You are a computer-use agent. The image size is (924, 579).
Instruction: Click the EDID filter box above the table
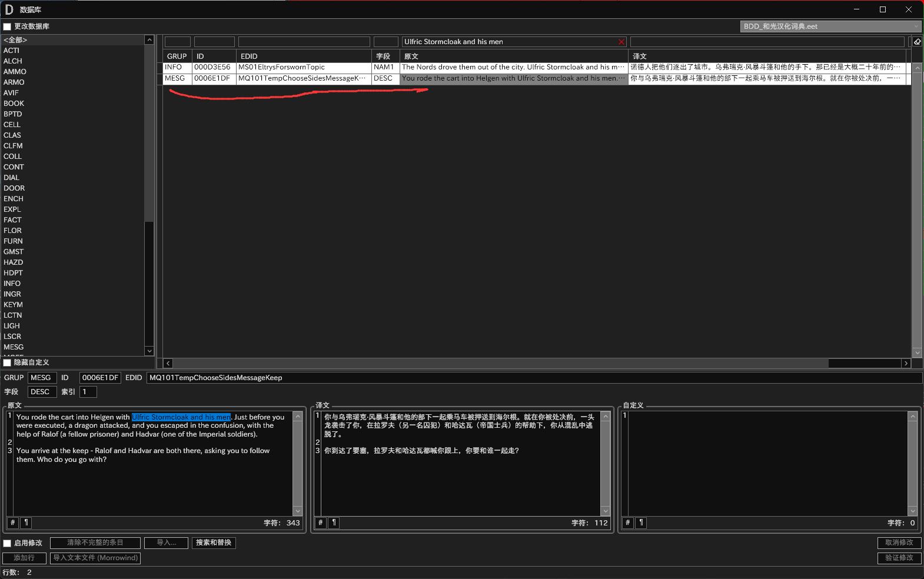(304, 42)
